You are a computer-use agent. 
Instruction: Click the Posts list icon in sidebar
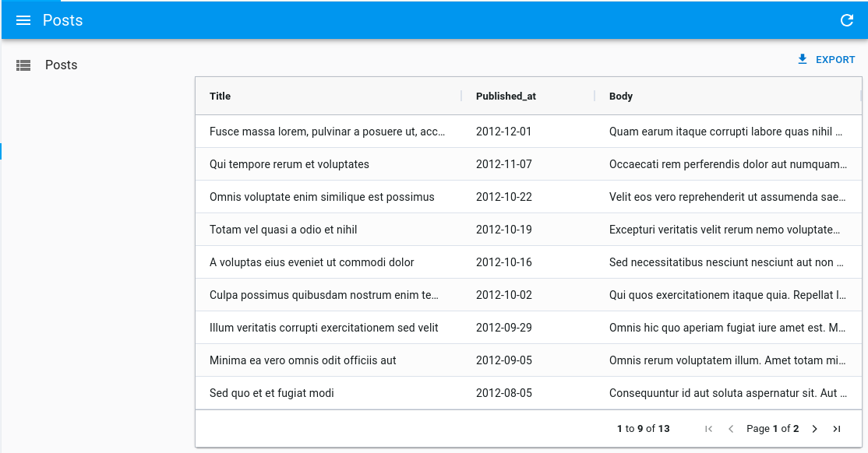[23, 65]
